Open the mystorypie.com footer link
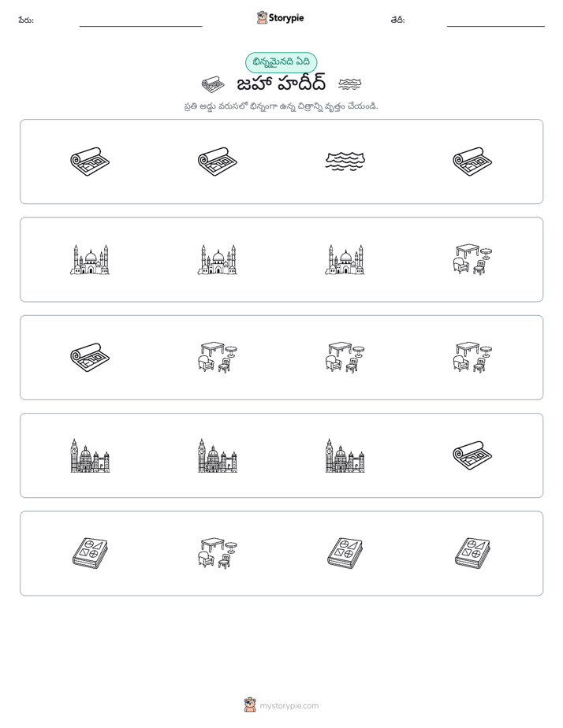Image resolution: width=563 pixels, height=728 pixels. pyautogui.click(x=289, y=706)
